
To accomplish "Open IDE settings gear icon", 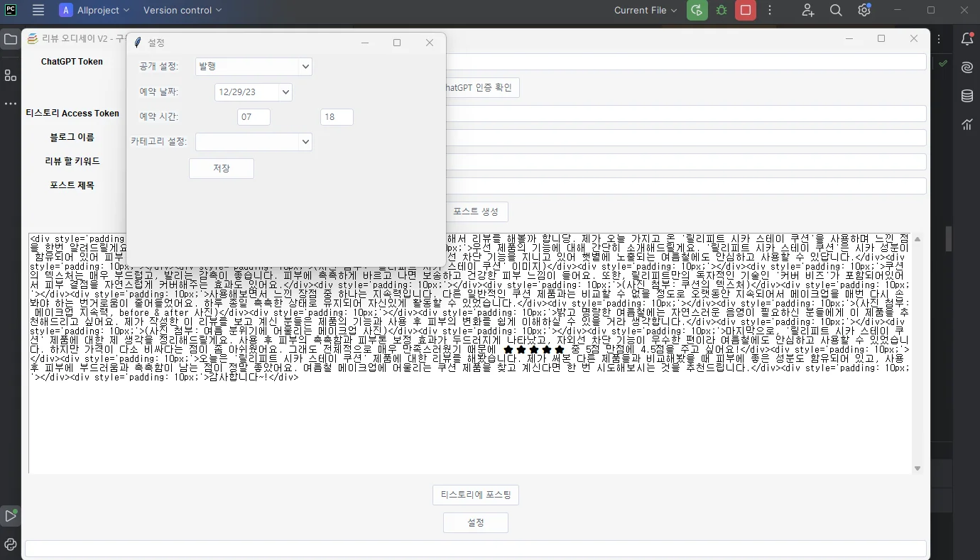I will pyautogui.click(x=864, y=10).
